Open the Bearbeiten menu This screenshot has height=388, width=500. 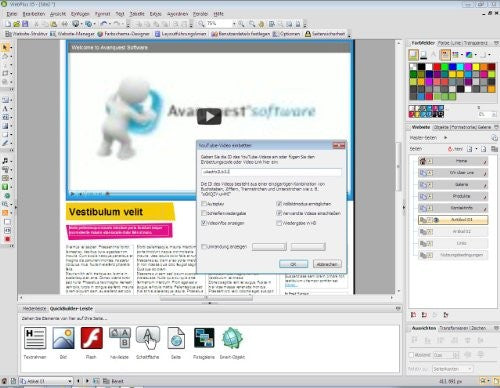[x=34, y=14]
